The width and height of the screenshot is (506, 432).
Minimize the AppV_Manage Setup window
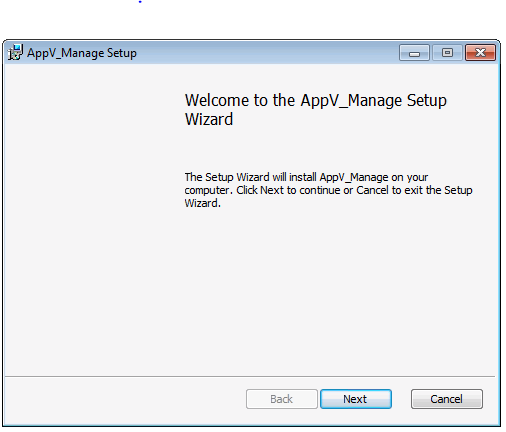tap(414, 53)
